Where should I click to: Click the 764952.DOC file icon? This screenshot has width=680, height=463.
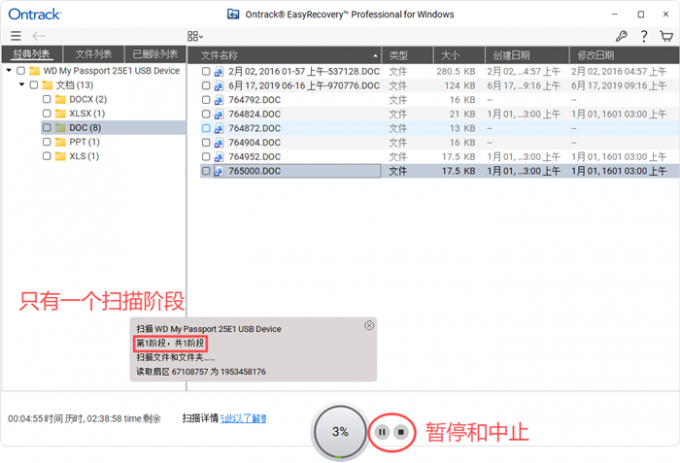tap(219, 157)
